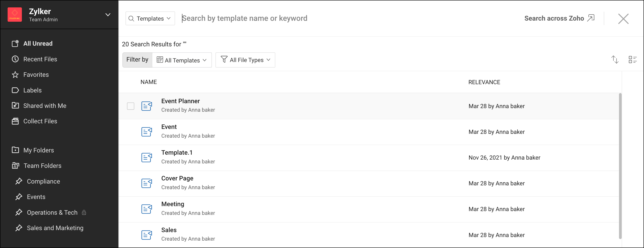This screenshot has width=644, height=248.
Task: Open Shared with Me in the sidebar
Action: pos(45,106)
